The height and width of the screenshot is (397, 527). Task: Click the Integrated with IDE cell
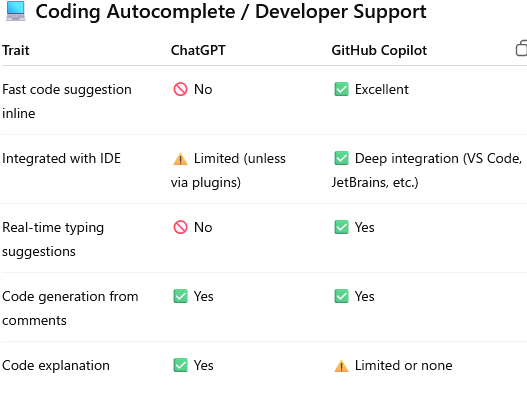click(62, 158)
